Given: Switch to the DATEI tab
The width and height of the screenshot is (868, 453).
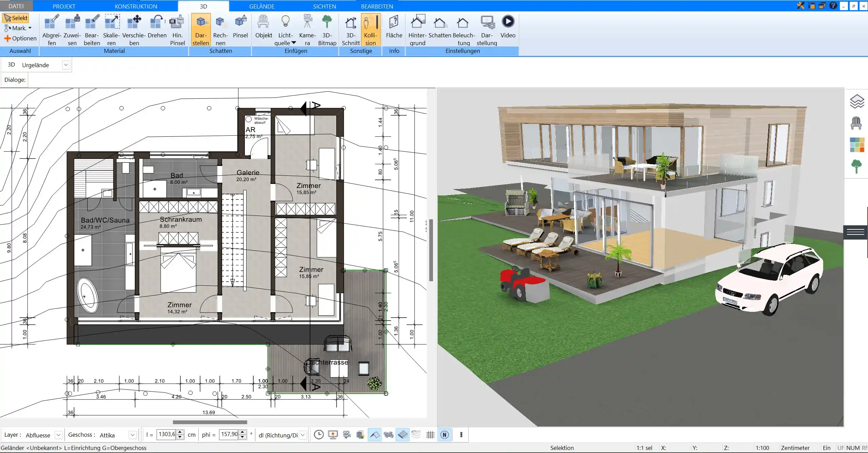Looking at the screenshot, I should [x=16, y=6].
